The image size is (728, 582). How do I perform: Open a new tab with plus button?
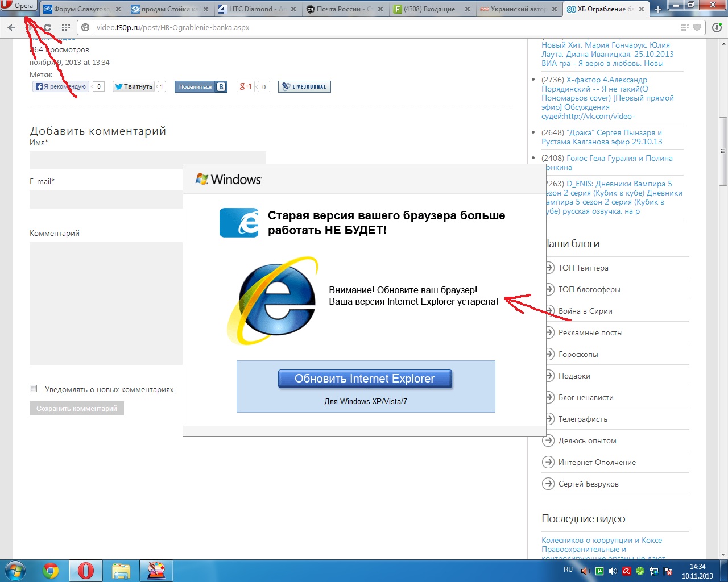pyautogui.click(x=658, y=9)
